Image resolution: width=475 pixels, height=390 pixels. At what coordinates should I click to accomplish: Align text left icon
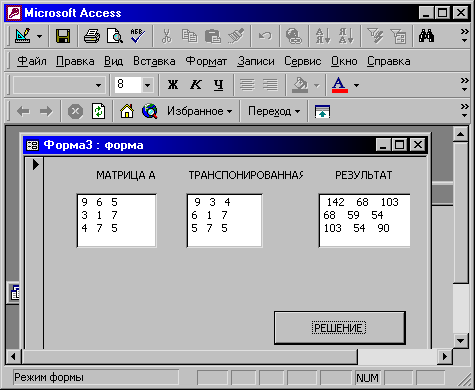click(247, 85)
